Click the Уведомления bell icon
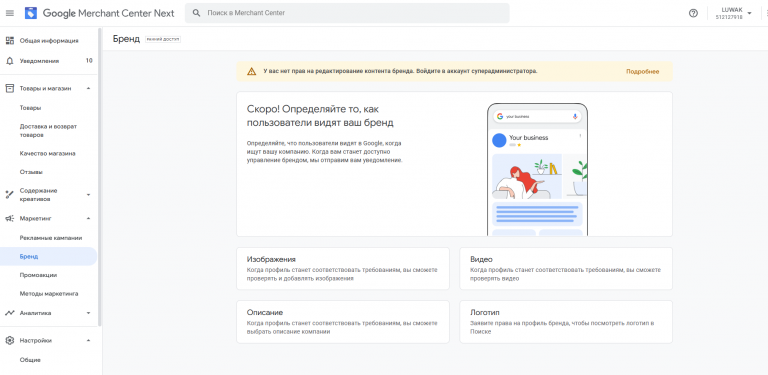The height and width of the screenshot is (375, 768). [x=10, y=61]
